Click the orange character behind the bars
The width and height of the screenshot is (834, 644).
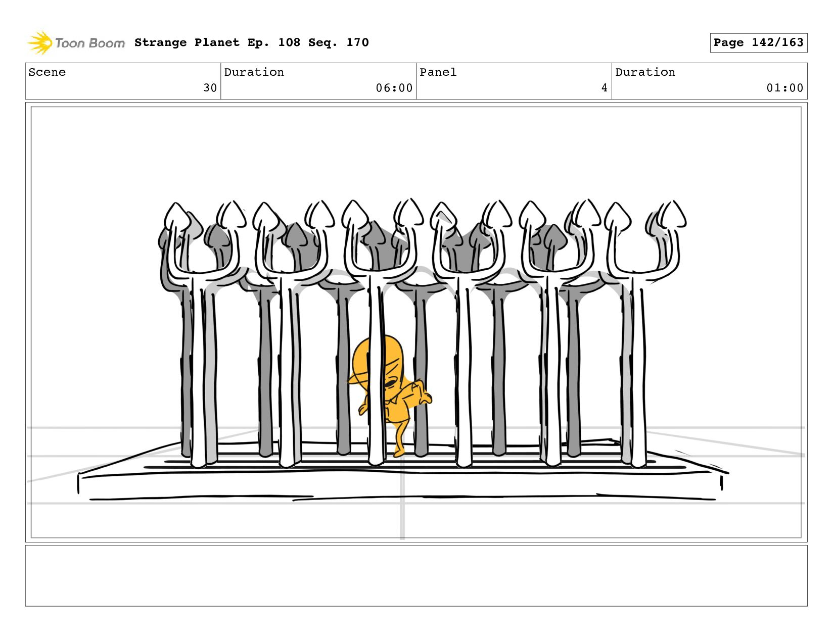[389, 395]
